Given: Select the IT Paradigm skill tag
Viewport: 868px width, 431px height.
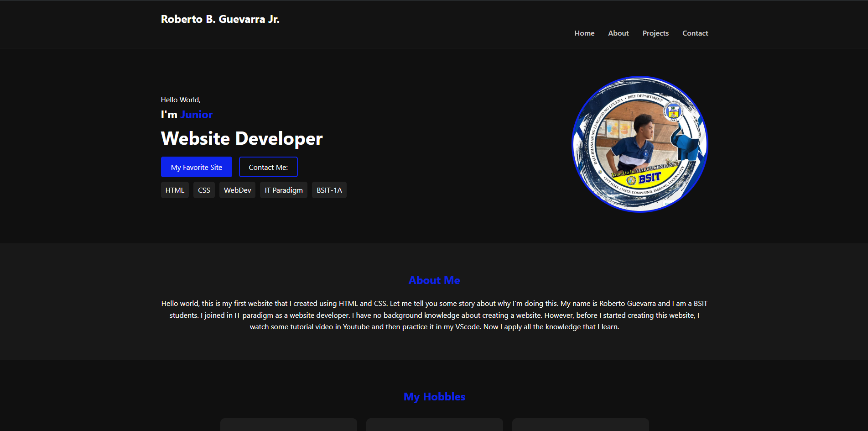Looking at the screenshot, I should click(x=283, y=189).
